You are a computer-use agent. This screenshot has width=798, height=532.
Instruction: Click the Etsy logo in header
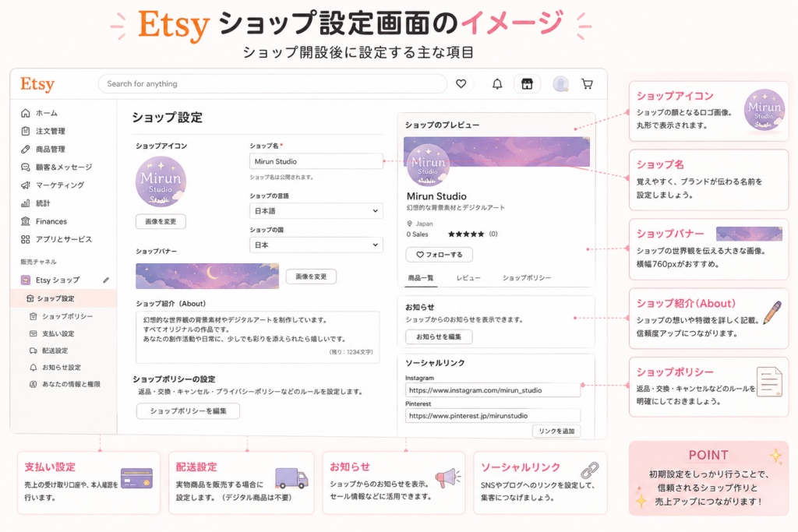point(37,84)
